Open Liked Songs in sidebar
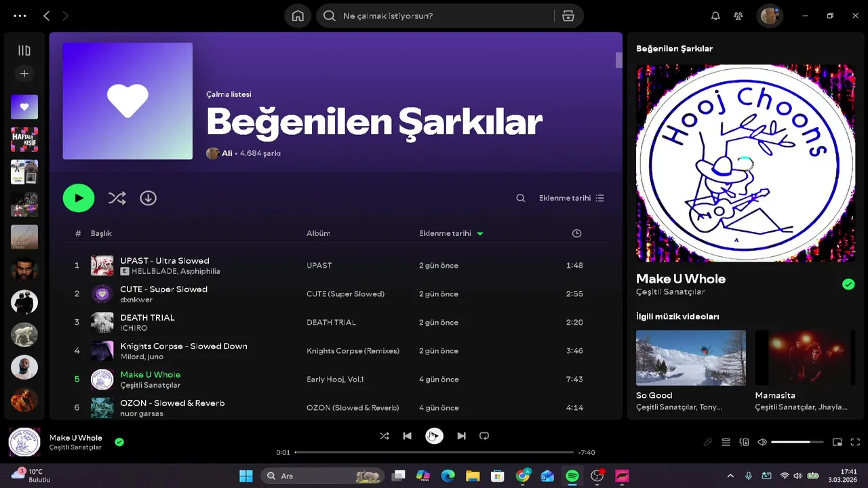 [x=24, y=107]
